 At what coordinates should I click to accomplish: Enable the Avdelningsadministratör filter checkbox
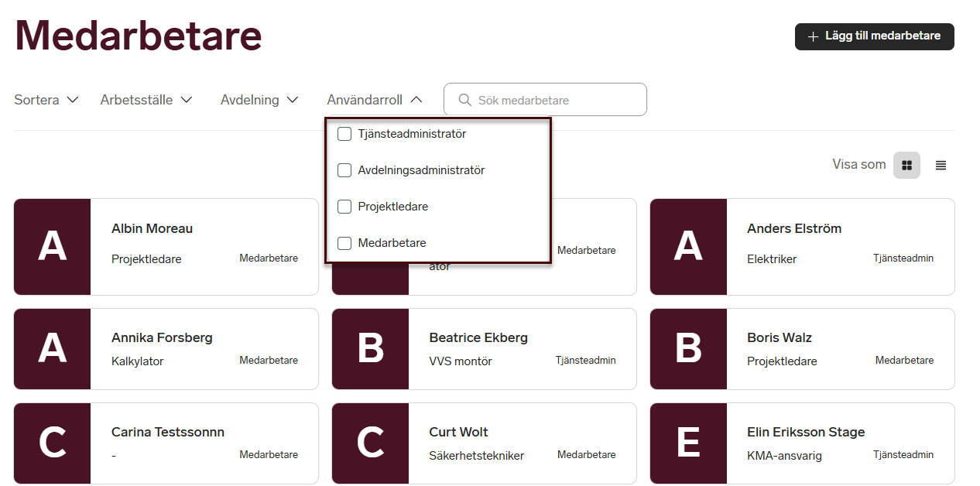[344, 170]
